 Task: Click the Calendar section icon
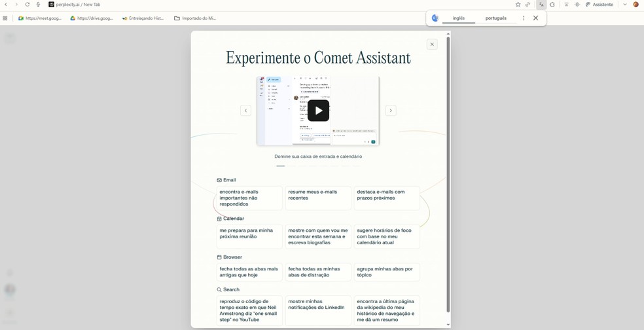click(x=219, y=219)
